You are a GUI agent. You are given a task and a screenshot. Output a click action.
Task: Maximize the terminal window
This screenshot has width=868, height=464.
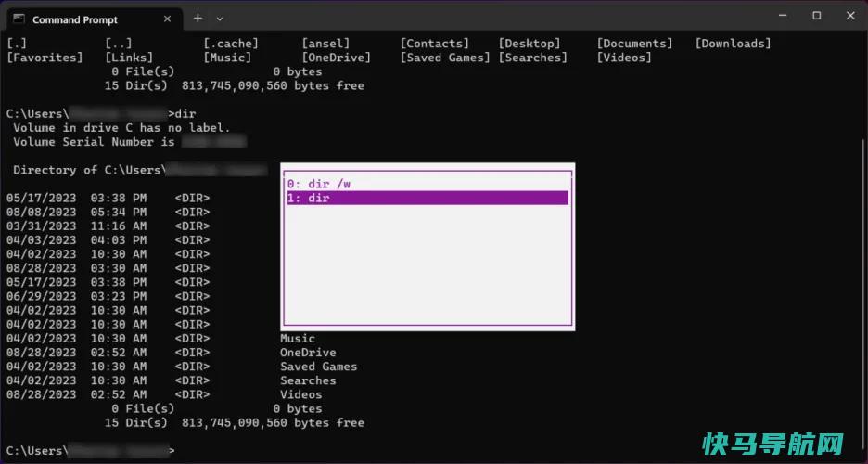816,16
